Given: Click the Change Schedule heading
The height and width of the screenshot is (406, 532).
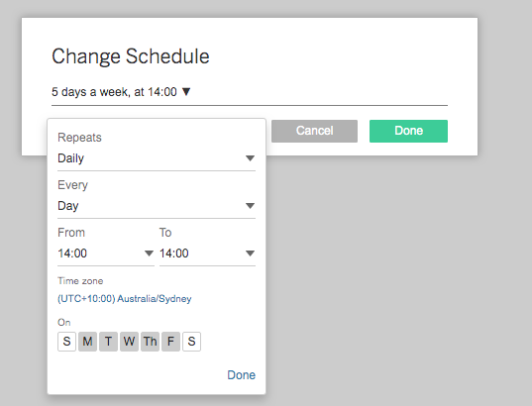Looking at the screenshot, I should 131,56.
